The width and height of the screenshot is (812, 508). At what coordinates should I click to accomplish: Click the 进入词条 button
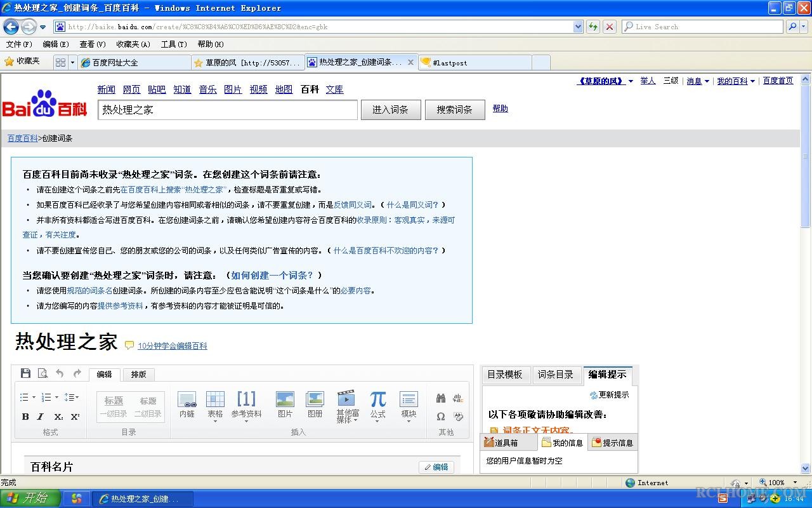pyautogui.click(x=390, y=109)
